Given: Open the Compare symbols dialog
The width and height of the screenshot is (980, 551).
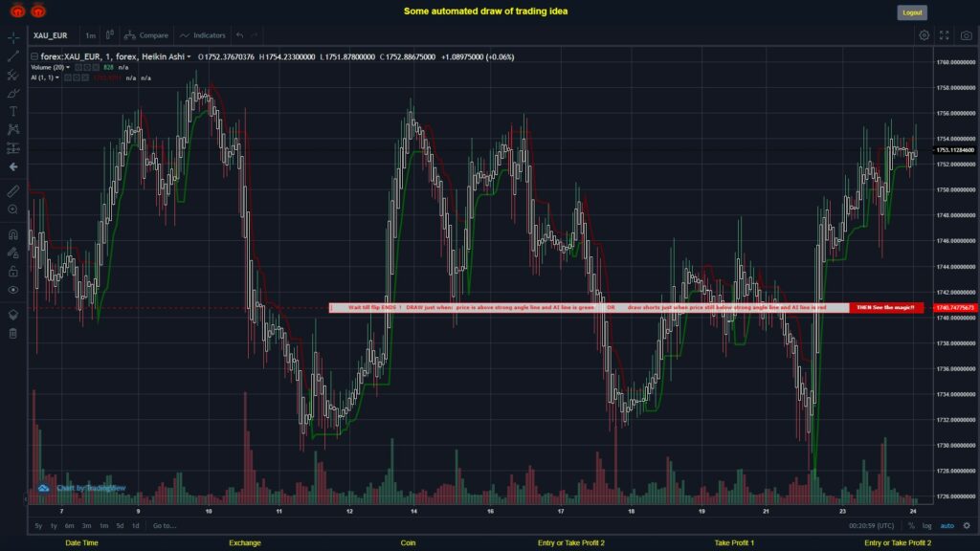Looking at the screenshot, I should pyautogui.click(x=146, y=35).
